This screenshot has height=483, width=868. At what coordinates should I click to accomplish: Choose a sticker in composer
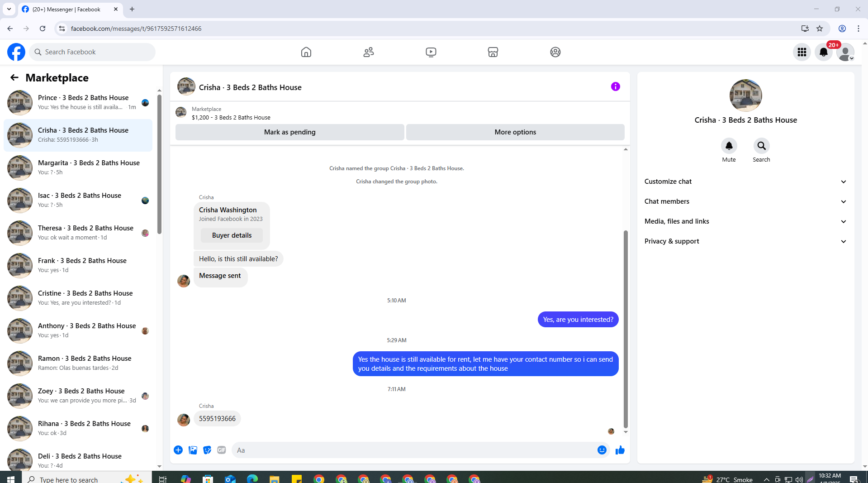207,450
